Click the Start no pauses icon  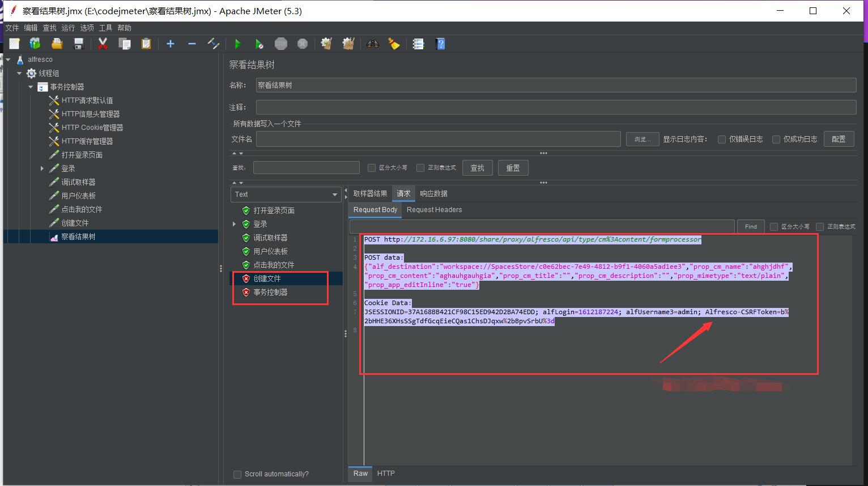click(259, 44)
